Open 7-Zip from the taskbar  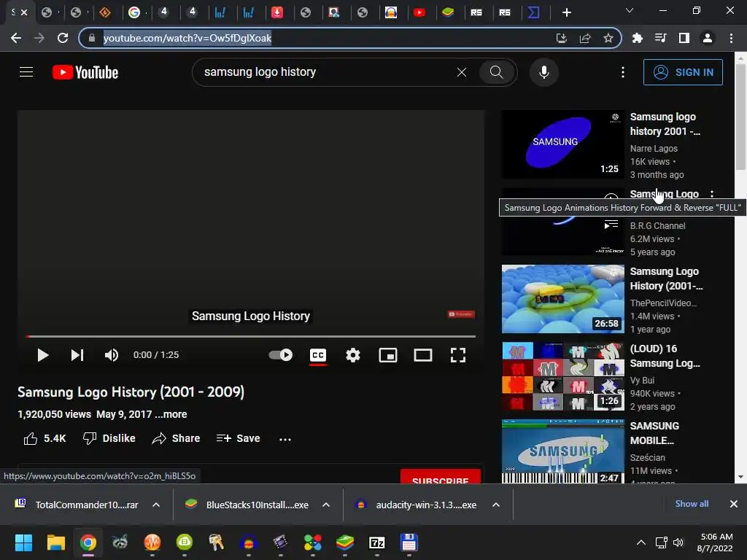(377, 542)
